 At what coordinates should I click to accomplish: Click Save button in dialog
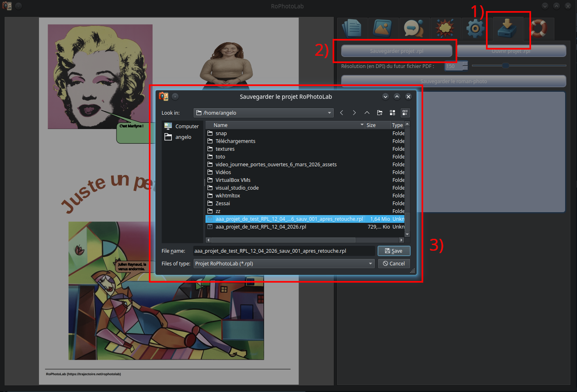(x=394, y=251)
